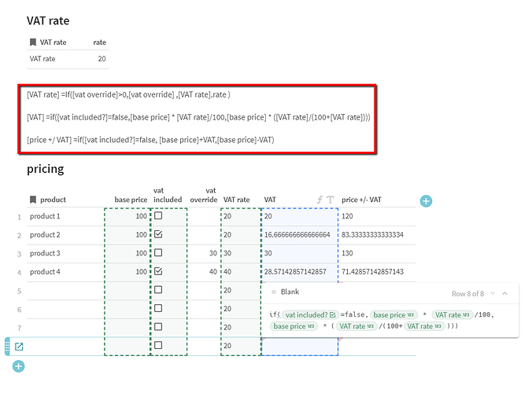This screenshot has height=393, width=532.
Task: Toggle vat included for product 3
Action: [x=158, y=253]
